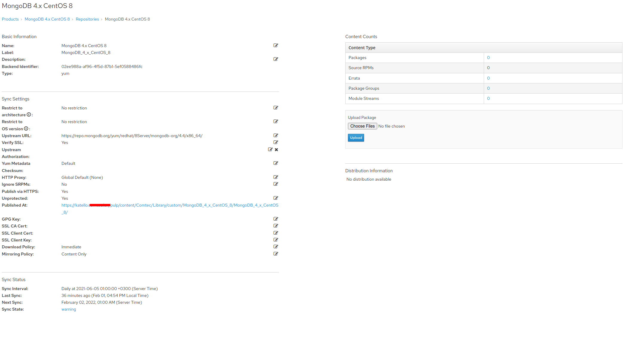The width and height of the screenshot is (644, 347).
Task: Click 'No file chosen' text
Action: (392, 126)
